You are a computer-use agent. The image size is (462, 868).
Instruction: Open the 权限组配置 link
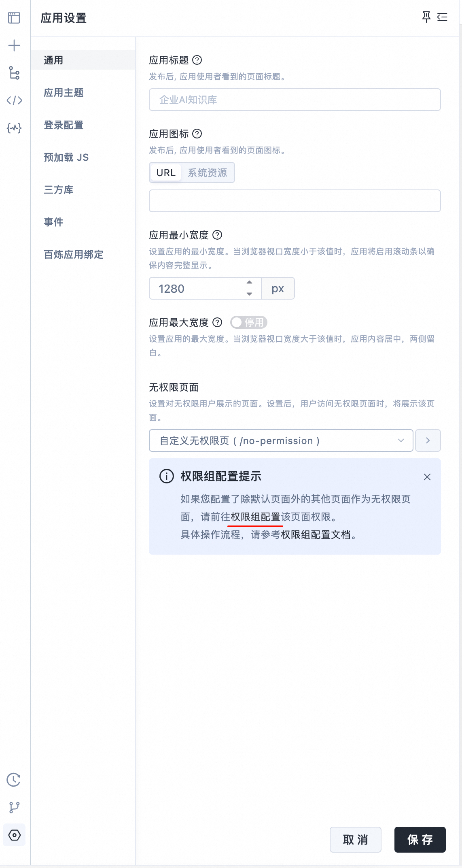click(x=256, y=517)
